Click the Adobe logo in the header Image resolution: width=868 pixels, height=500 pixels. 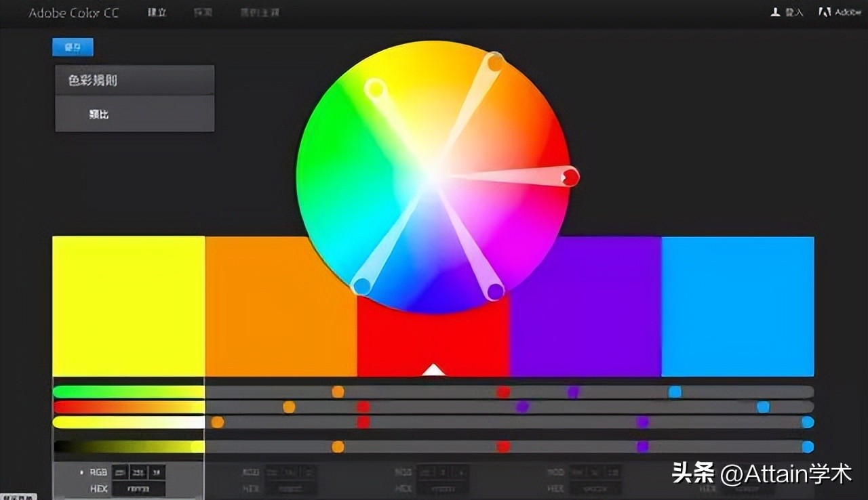pyautogui.click(x=842, y=12)
